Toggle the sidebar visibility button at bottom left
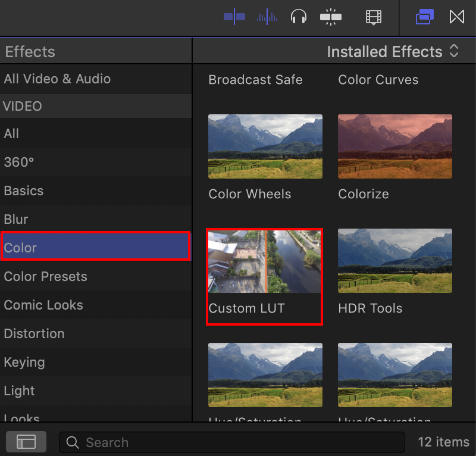Viewport: 476px width, 456px height. click(26, 442)
